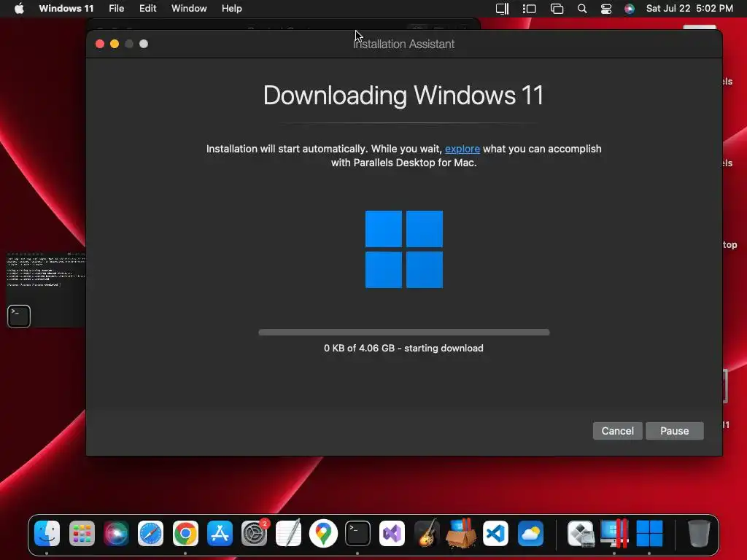747x560 pixels.
Task: Open the Stage Manager menu bar icon
Action: point(530,8)
